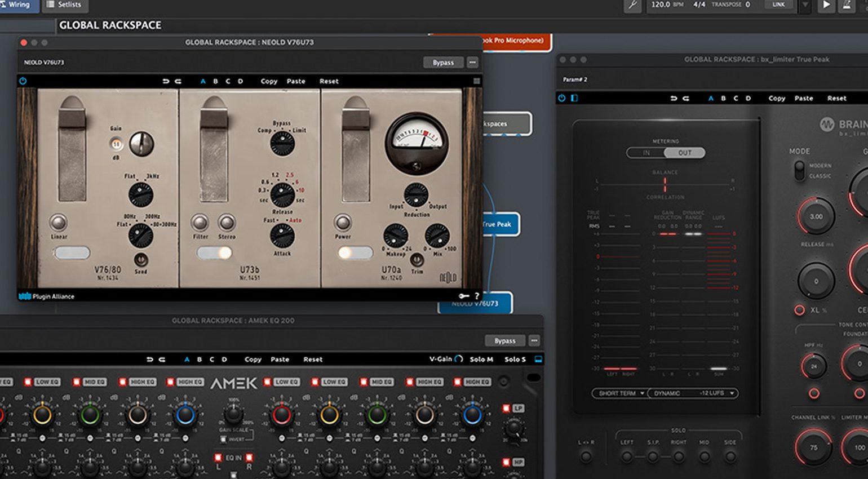
Task: Select preset slot B in NEOLD toolbar
Action: pos(215,81)
